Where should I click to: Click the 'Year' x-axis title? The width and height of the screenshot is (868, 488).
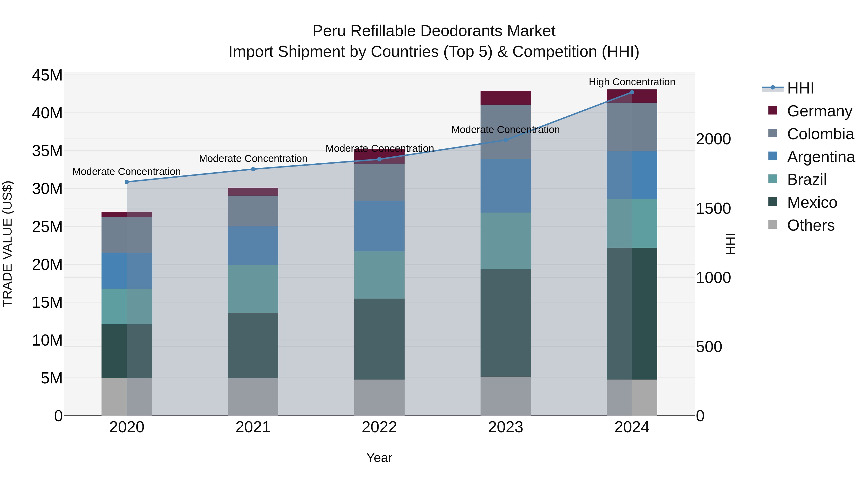(x=380, y=458)
